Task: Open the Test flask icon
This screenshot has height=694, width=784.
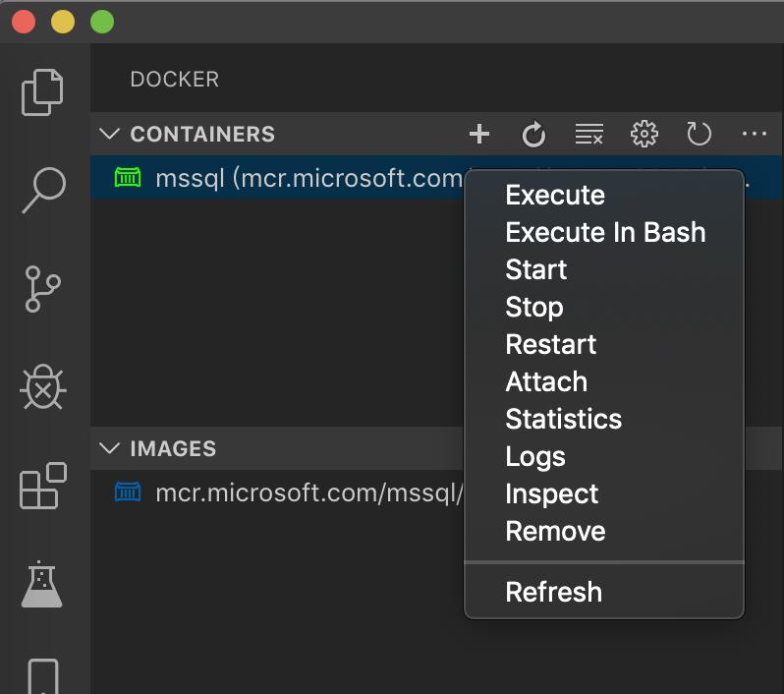Action: coord(42,584)
